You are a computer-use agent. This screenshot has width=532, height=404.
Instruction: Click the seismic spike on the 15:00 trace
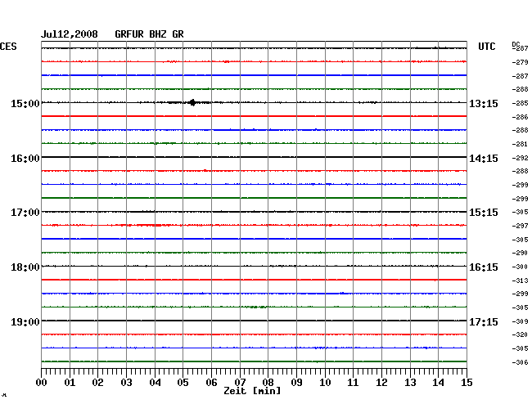192,102
